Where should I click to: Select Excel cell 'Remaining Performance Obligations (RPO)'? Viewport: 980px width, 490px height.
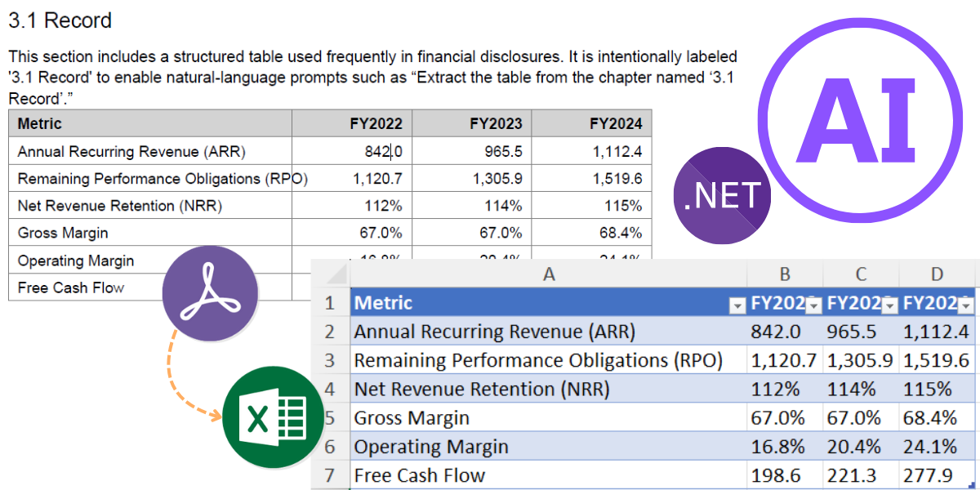point(548,360)
